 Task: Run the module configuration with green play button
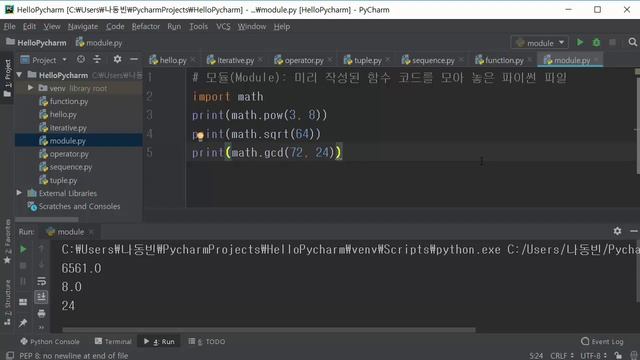tap(580, 42)
